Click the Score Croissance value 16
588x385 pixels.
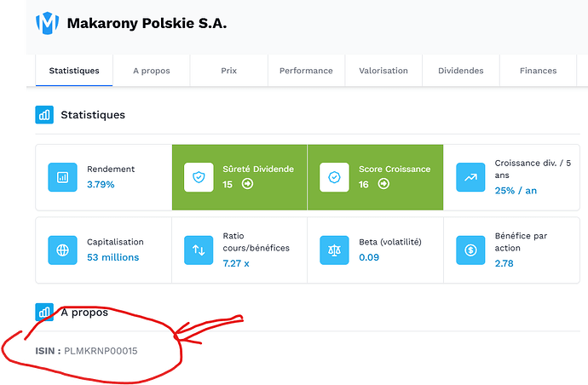(x=364, y=185)
